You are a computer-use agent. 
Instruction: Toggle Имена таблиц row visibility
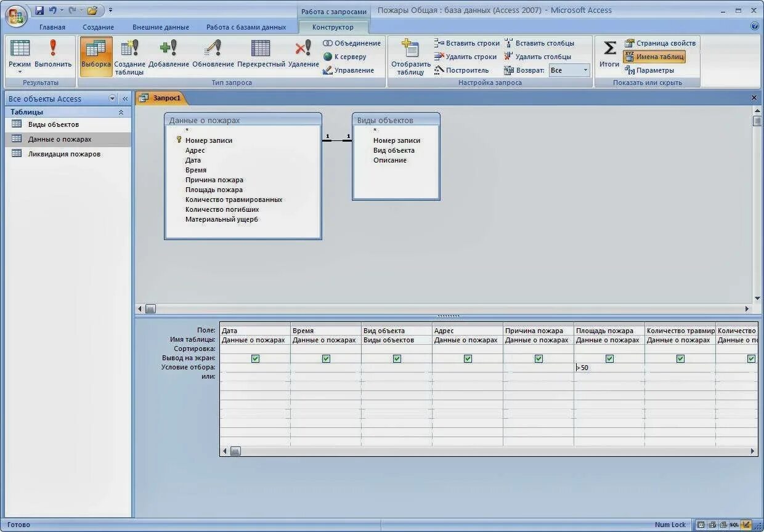click(654, 57)
